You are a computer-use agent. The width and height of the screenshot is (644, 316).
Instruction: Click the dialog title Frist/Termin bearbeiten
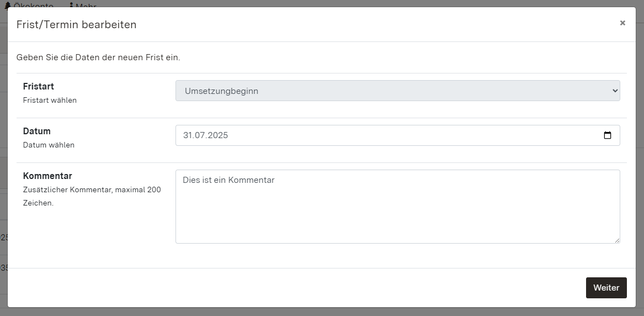(77, 25)
